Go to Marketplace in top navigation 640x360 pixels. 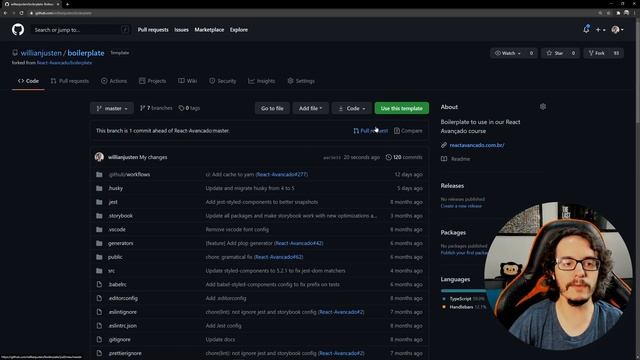[x=209, y=30]
